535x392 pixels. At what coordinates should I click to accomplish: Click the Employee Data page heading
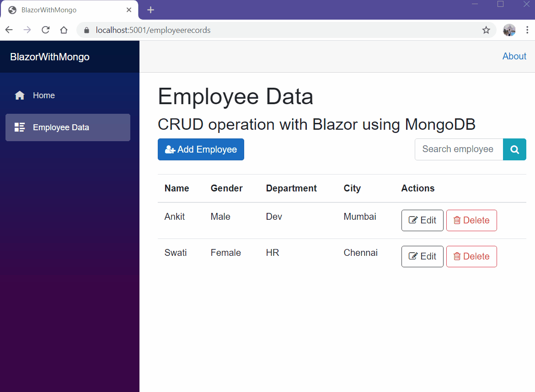pos(235,96)
